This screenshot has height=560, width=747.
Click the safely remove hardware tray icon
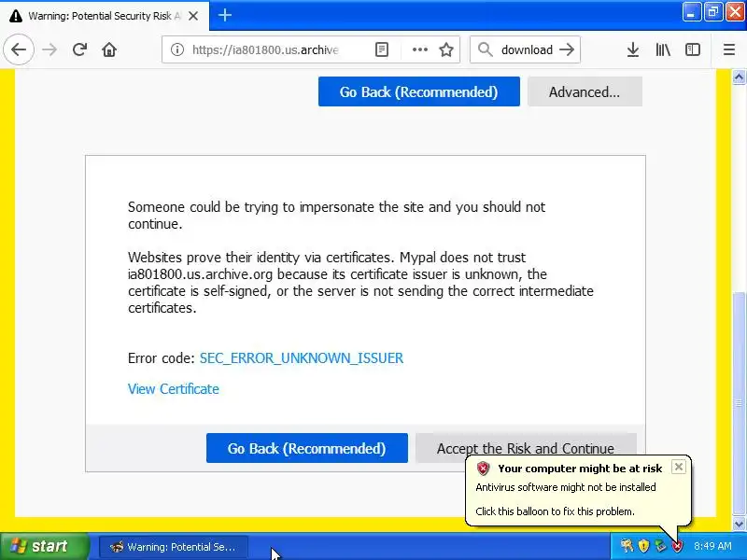660,546
